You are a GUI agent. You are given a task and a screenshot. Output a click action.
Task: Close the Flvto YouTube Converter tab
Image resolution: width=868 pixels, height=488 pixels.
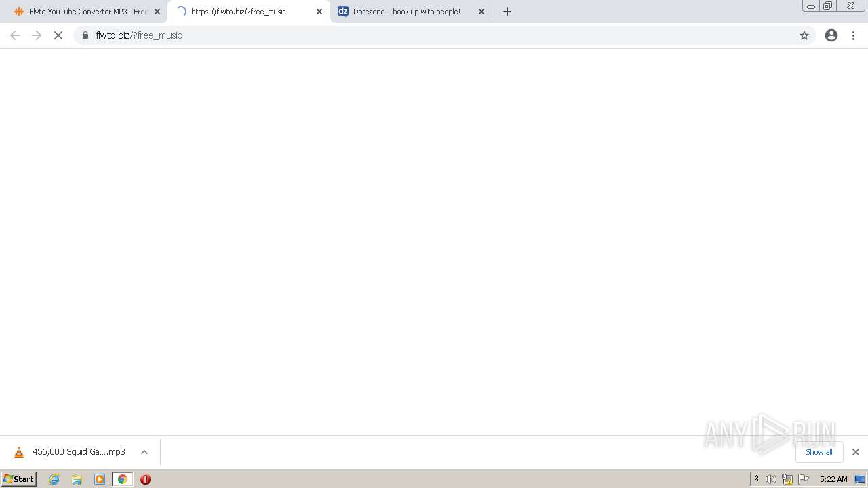[x=157, y=12]
